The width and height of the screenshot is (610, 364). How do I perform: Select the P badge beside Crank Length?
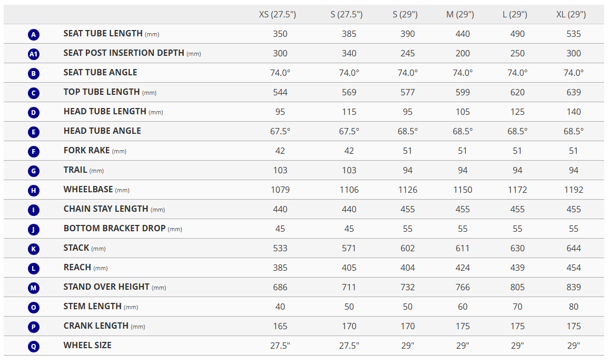tap(34, 327)
